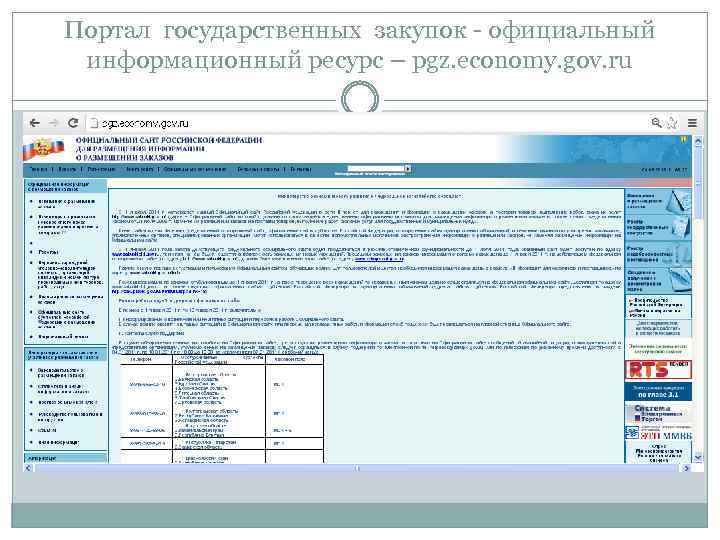Open the browser hamburger menu
Viewport: 720px width, 540px height.
tap(692, 123)
